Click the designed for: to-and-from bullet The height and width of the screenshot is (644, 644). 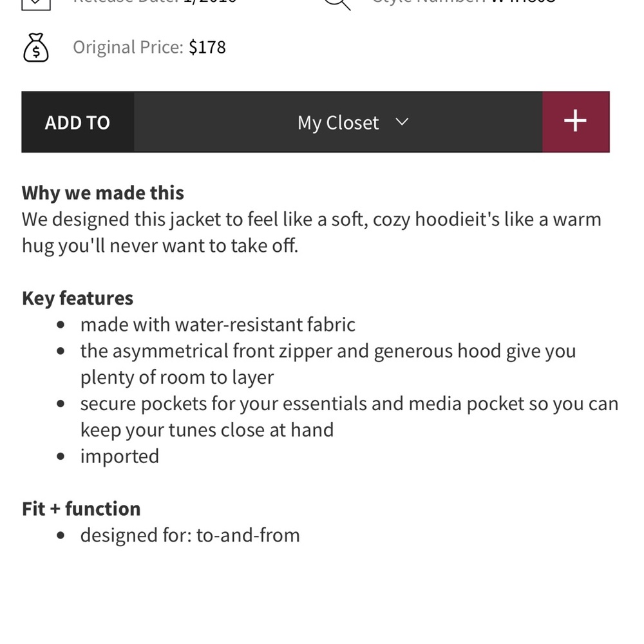(190, 535)
